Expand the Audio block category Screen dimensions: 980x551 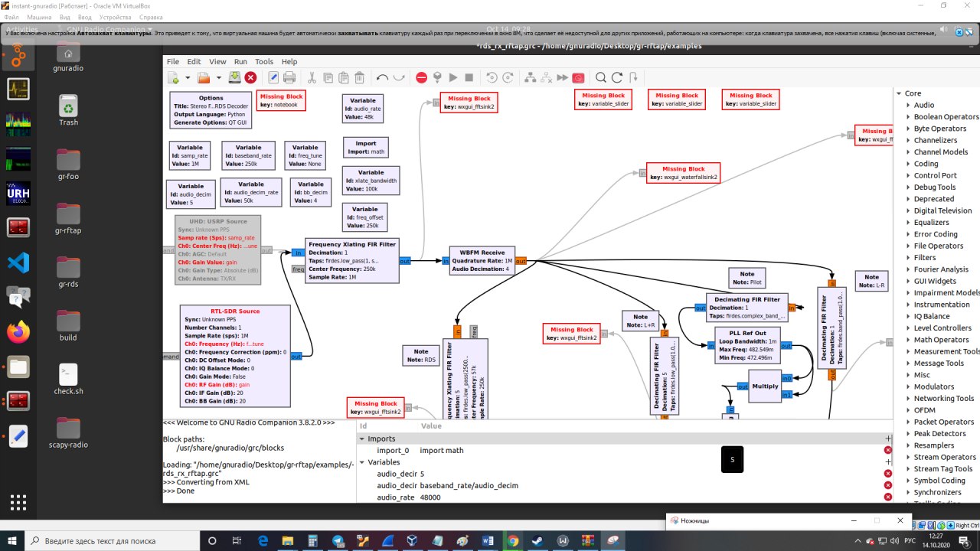(907, 105)
